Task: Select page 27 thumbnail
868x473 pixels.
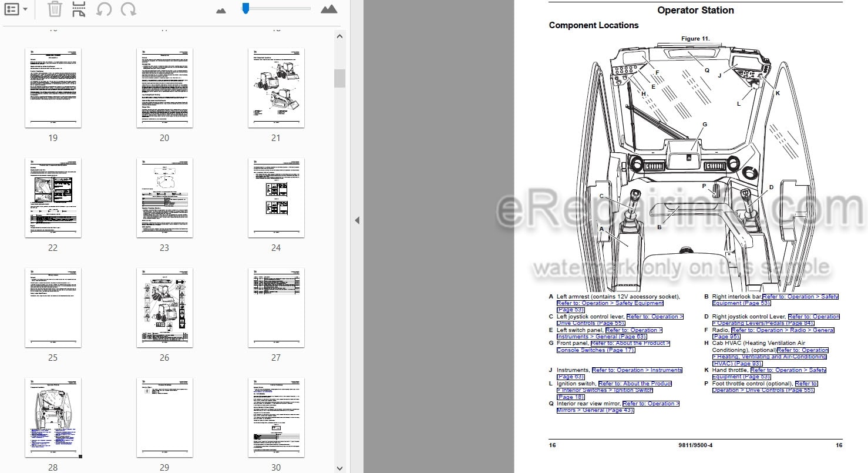Action: coord(276,307)
